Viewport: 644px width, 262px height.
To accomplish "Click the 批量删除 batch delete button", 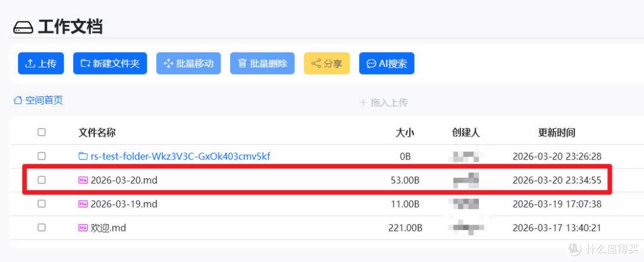I will click(x=262, y=64).
